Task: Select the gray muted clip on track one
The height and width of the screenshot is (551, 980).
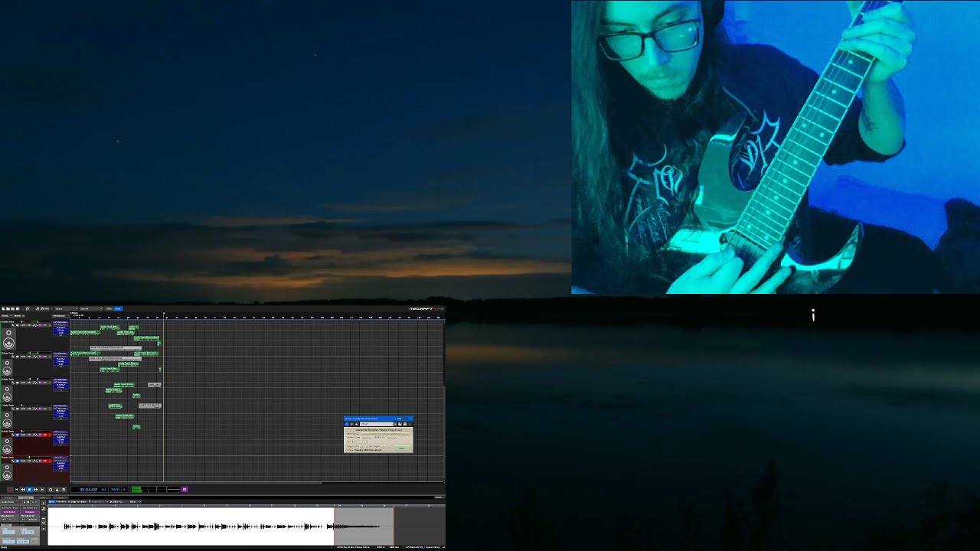Action: [116, 348]
